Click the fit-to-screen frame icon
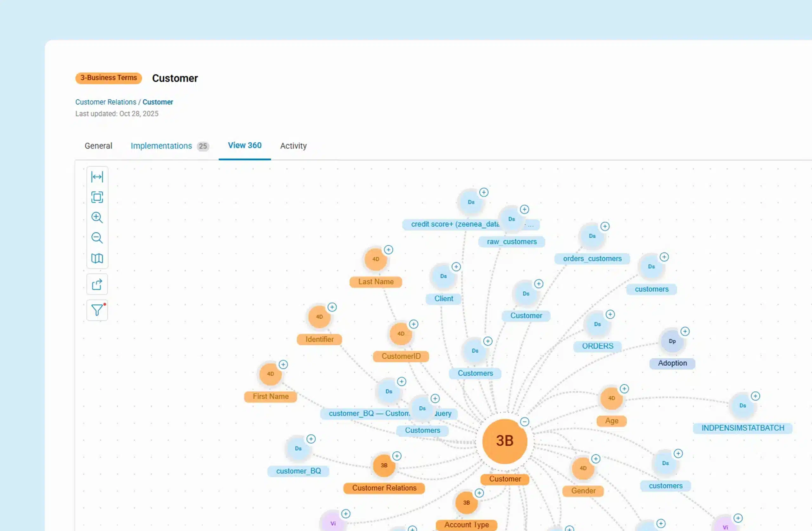 pos(97,197)
